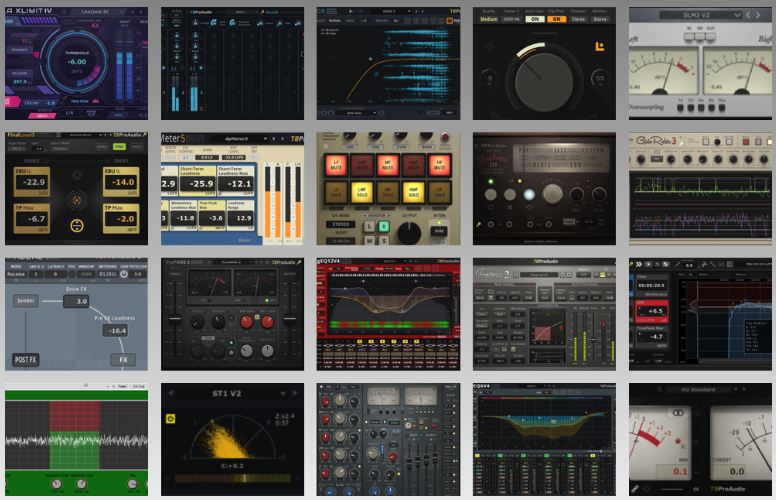Go to next preset in dpMeter5
The height and width of the screenshot is (500, 776).
click(282, 139)
